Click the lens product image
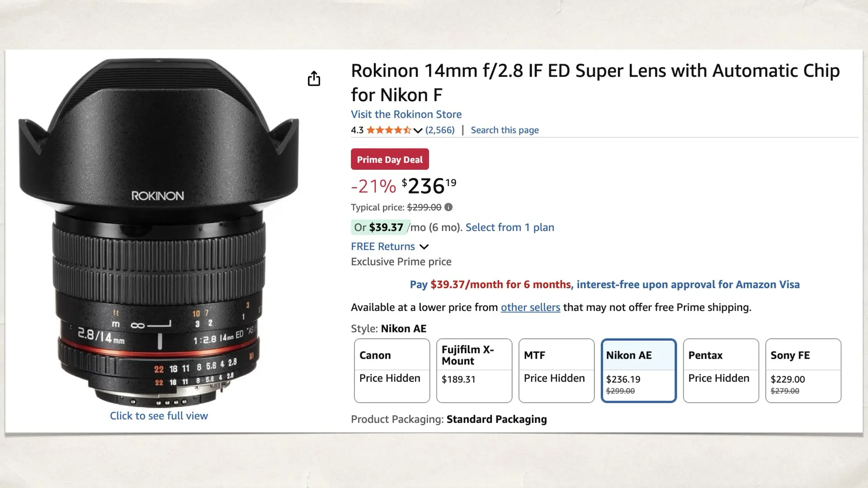The image size is (868, 488). 158,226
